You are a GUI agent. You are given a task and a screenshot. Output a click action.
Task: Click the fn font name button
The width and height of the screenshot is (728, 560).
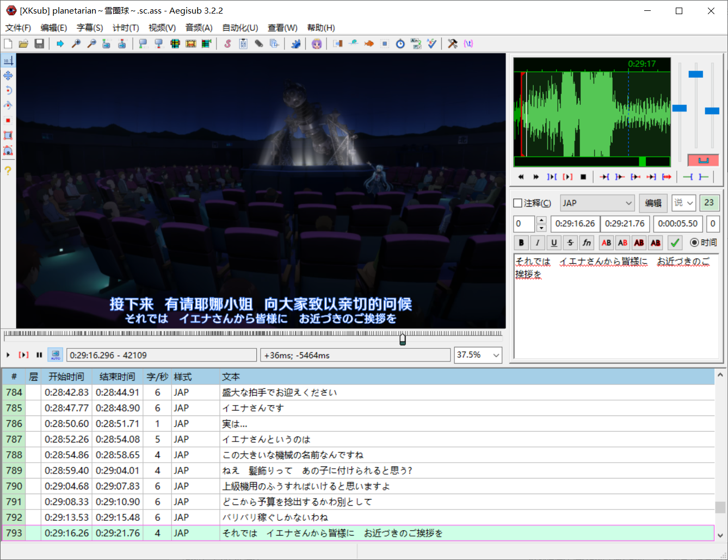(587, 242)
